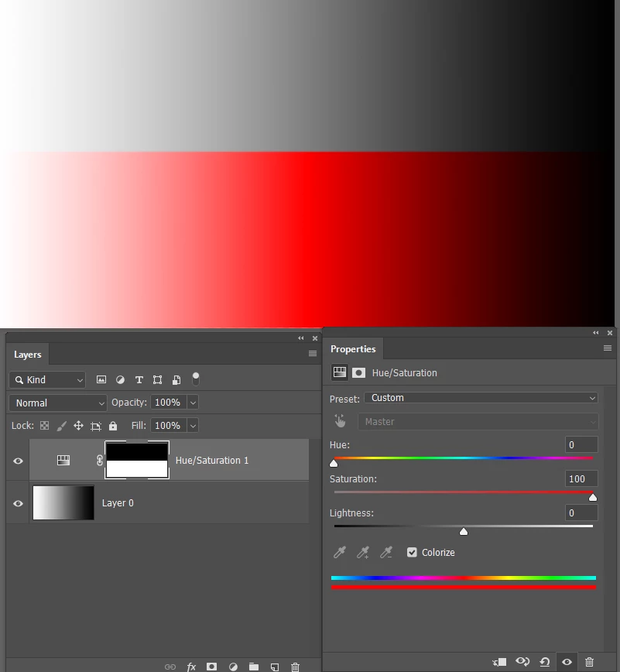Click the Opacity 100% field

[169, 403]
